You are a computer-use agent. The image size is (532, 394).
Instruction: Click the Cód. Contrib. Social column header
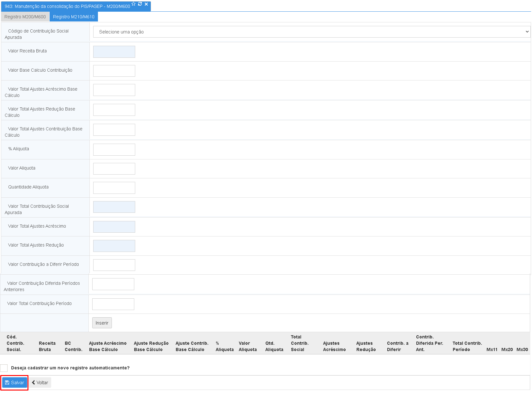pos(15,343)
